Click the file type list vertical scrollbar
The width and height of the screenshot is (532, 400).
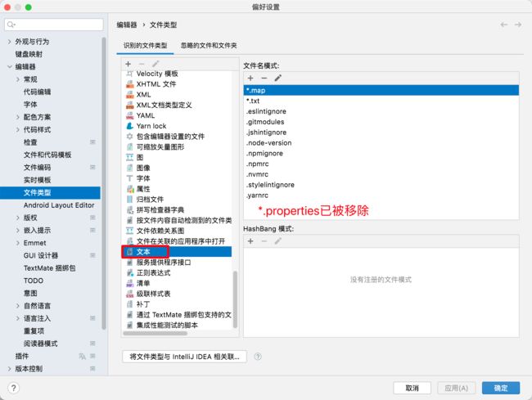point(235,299)
